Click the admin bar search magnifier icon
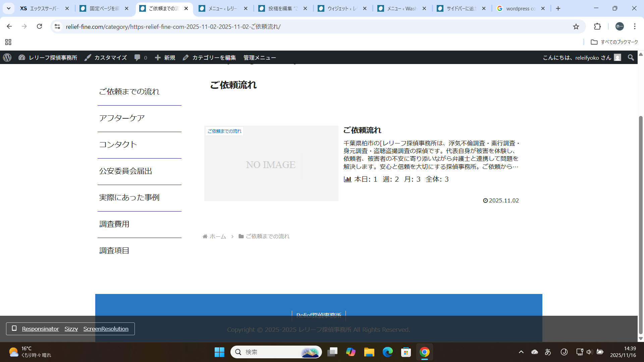 coord(631,58)
